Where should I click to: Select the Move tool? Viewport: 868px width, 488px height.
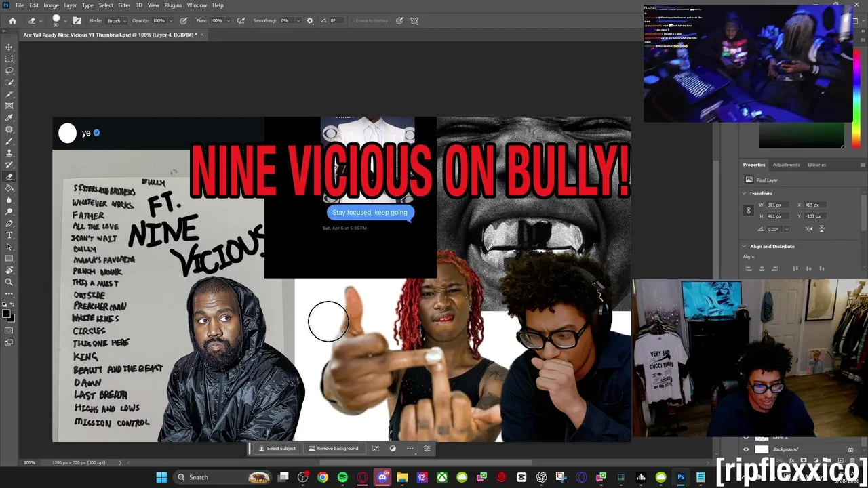point(9,47)
